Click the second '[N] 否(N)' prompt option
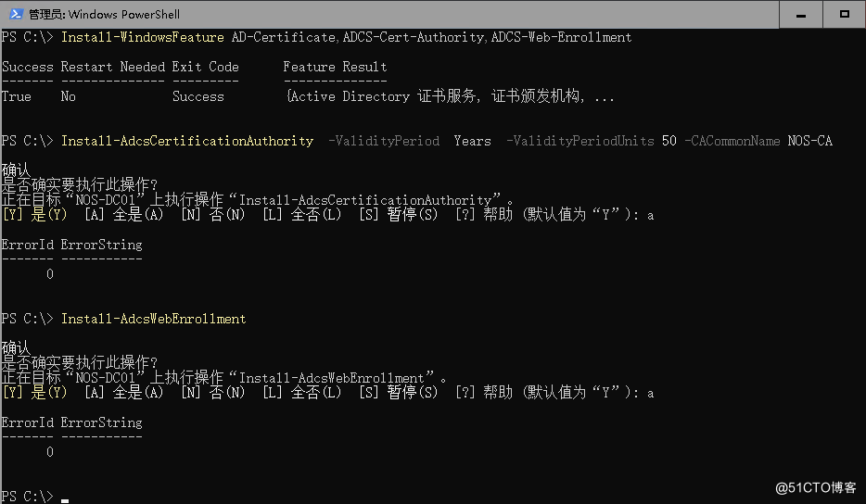866x504 pixels. click(212, 393)
